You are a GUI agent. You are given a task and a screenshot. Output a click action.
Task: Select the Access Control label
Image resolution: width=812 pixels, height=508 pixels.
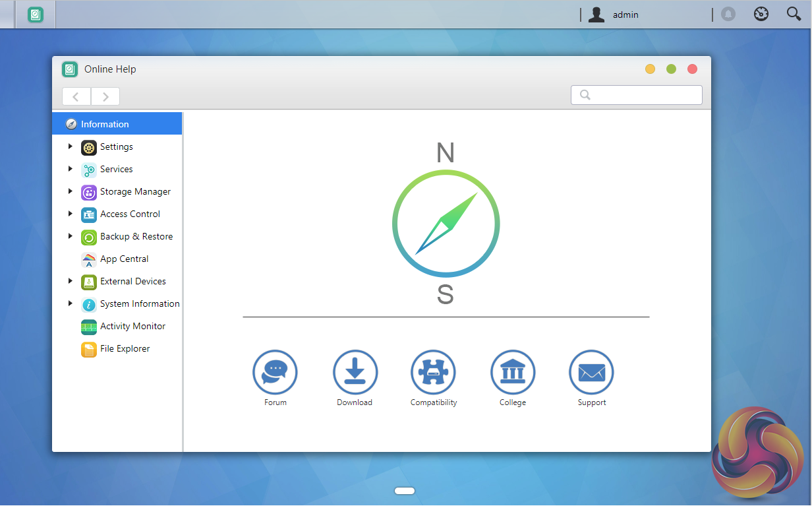click(130, 214)
